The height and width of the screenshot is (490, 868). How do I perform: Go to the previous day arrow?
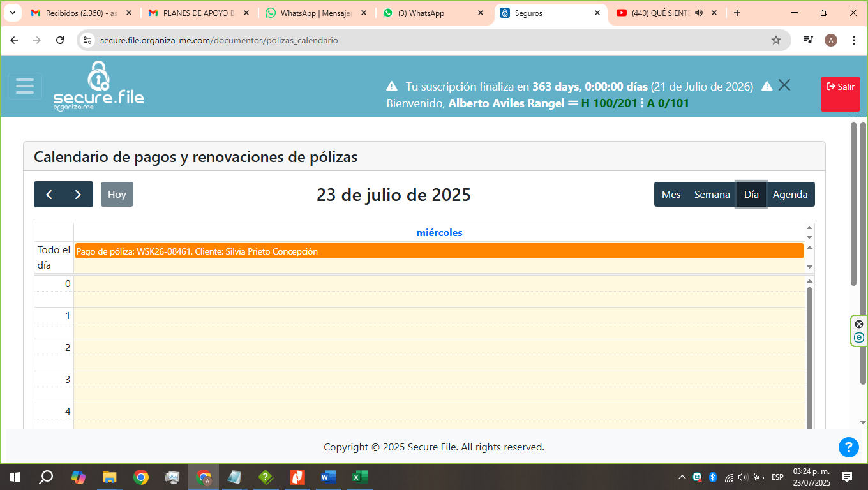[x=49, y=195]
